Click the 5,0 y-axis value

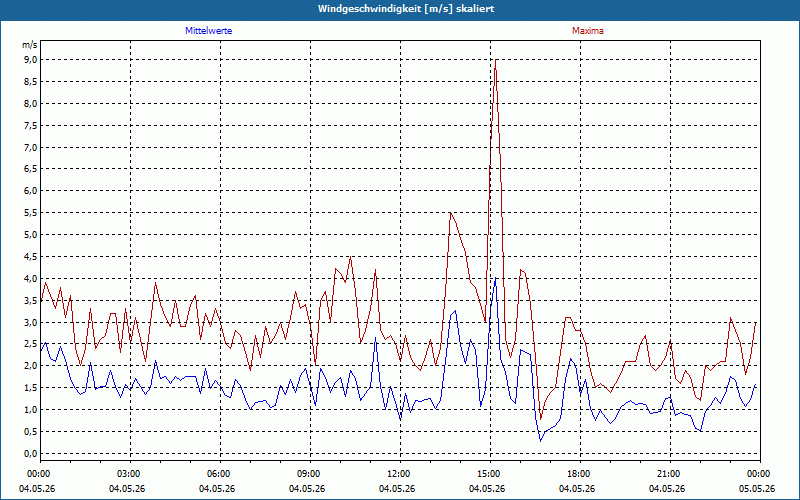(x=31, y=235)
